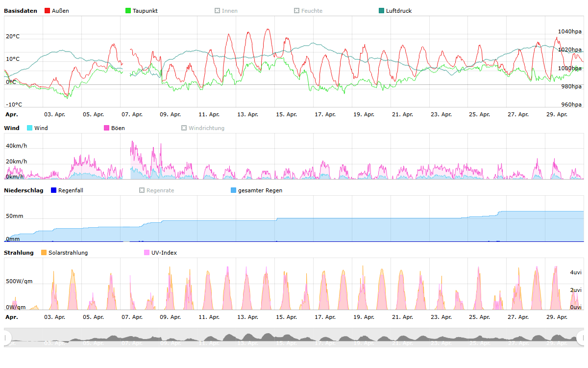The height and width of the screenshot is (368, 588).
Task: Enable the disabled Innen series
Action: 218,11
